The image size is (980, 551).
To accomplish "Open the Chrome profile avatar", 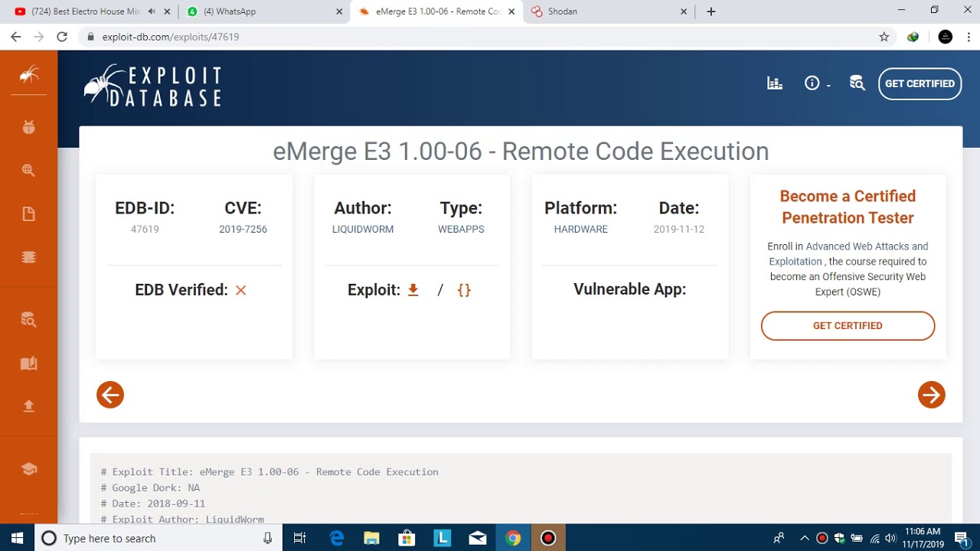I will 946,37.
